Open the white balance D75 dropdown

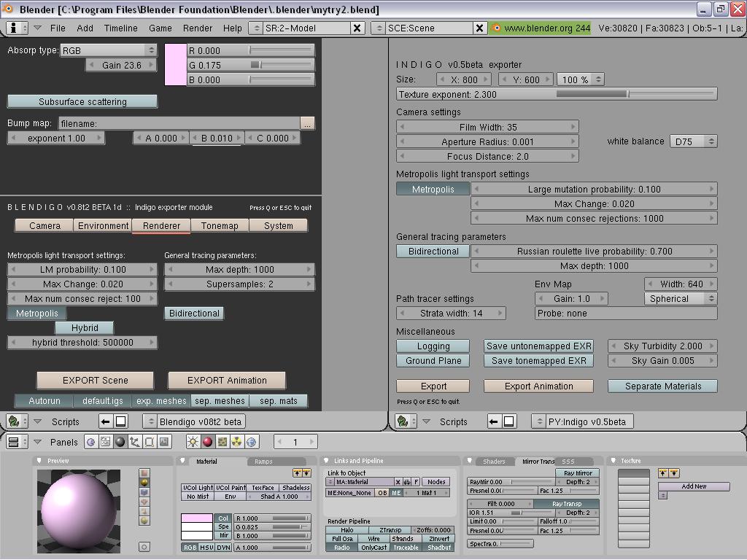(692, 141)
